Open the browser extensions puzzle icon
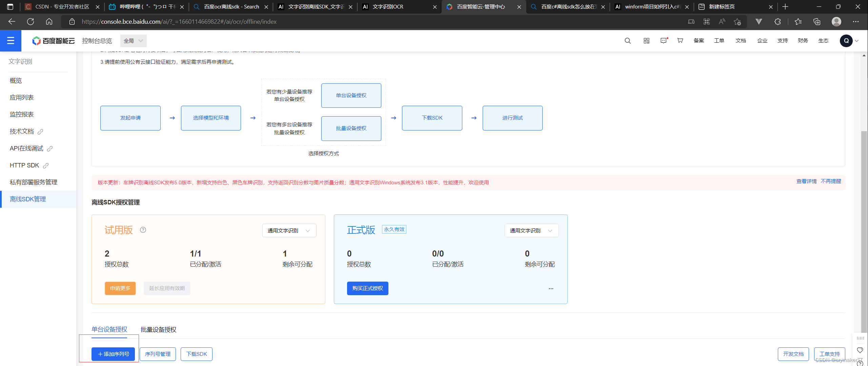Screen dimensions: 868x366 [x=777, y=21]
